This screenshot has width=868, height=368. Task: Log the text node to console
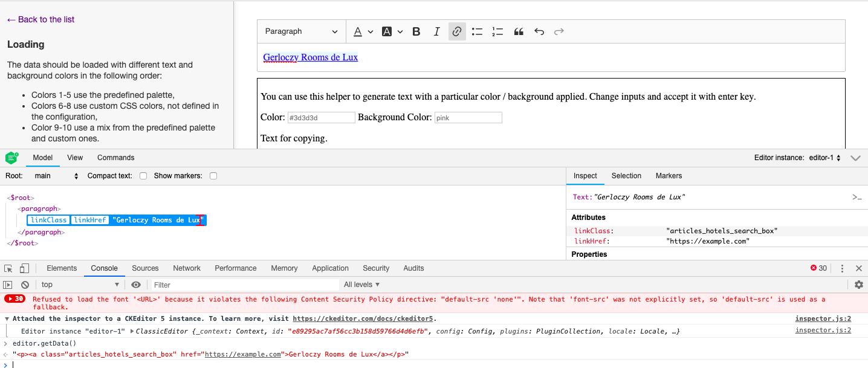(x=857, y=197)
